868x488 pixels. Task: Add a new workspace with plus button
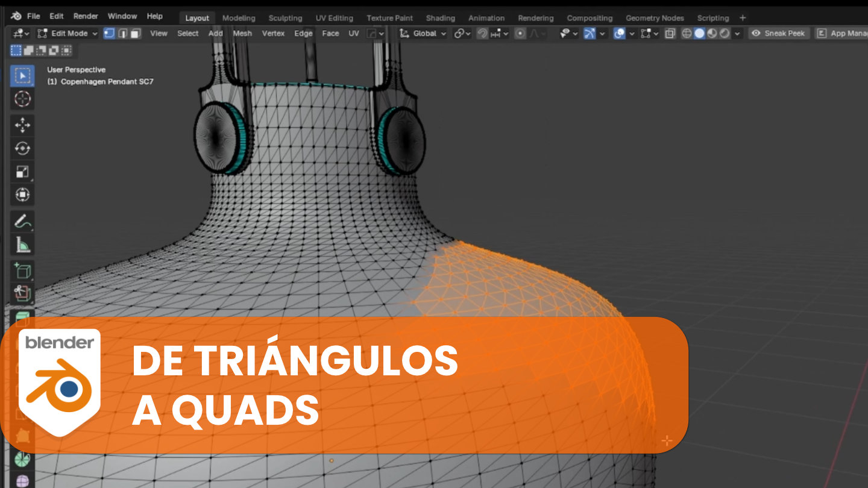[743, 18]
